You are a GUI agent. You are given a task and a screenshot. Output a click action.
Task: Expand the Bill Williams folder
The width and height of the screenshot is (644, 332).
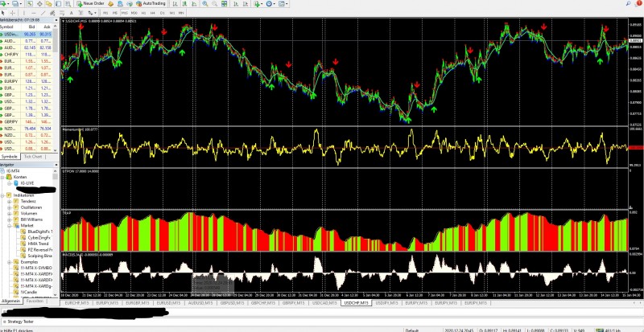(x=9, y=219)
